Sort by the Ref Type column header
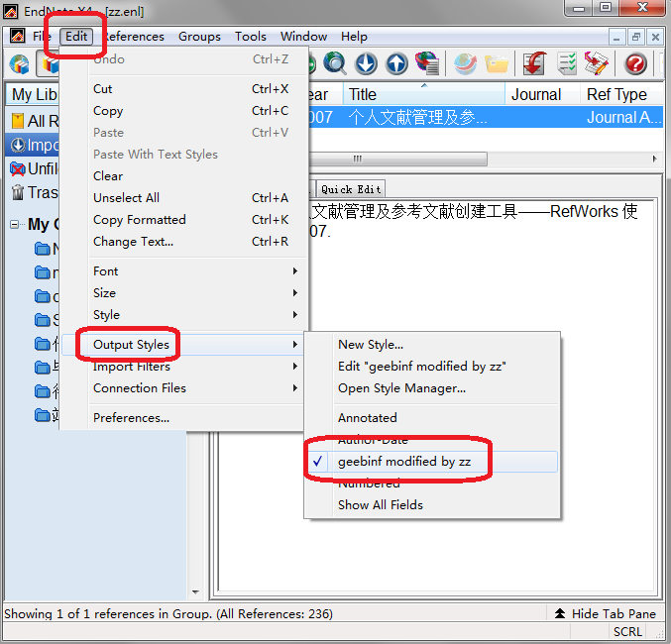This screenshot has height=644, width=671. 621,94
